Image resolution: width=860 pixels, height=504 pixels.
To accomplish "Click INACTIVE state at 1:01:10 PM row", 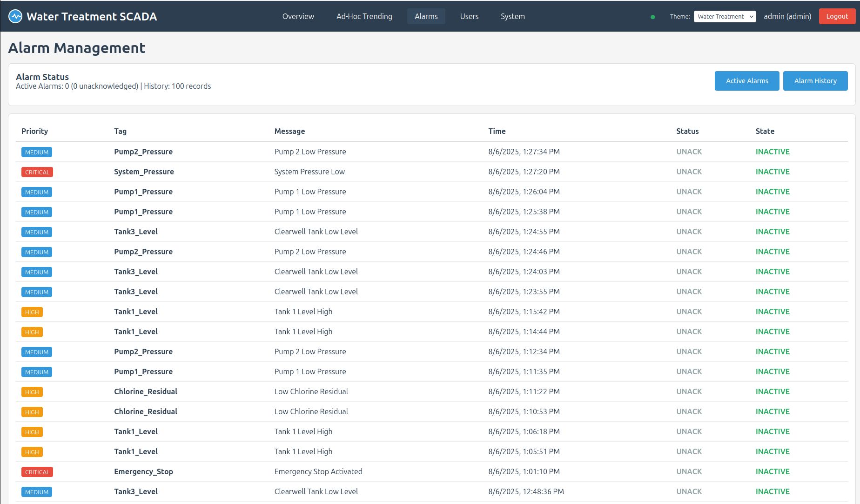I will click(773, 471).
